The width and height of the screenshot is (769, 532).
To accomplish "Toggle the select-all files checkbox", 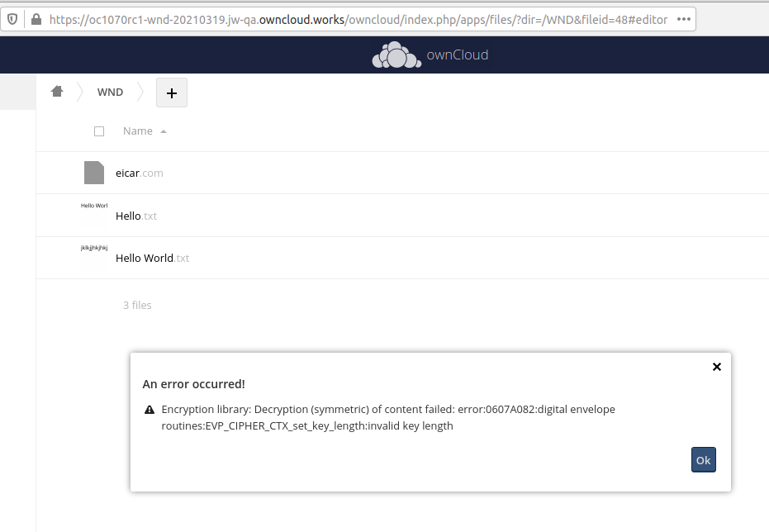I will [98, 131].
